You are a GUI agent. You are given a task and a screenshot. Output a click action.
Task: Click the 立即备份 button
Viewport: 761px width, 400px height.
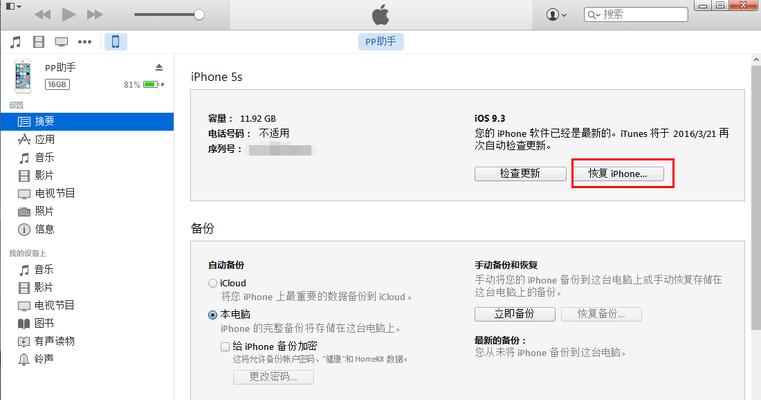514,314
